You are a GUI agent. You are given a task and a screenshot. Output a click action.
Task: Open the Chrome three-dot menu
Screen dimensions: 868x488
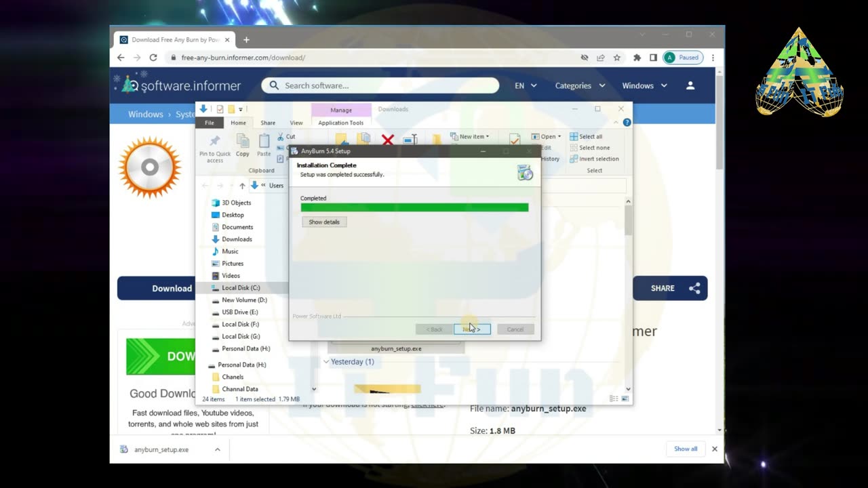point(713,58)
